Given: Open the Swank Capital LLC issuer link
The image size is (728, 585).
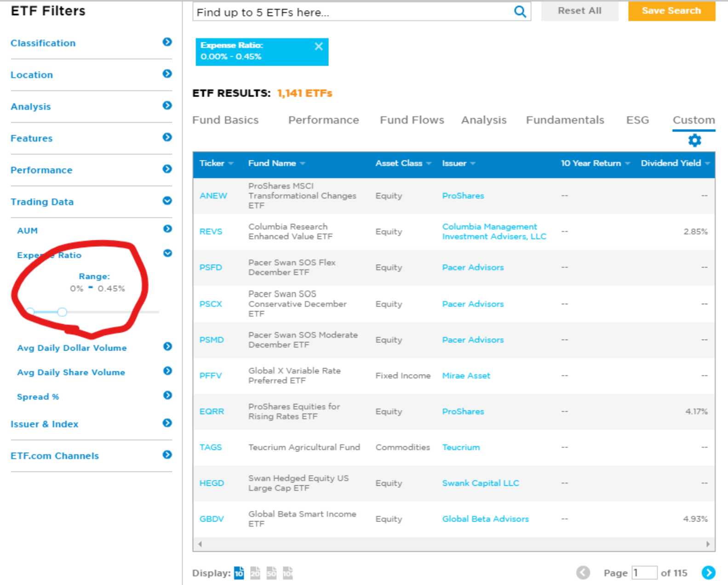Looking at the screenshot, I should click(481, 483).
